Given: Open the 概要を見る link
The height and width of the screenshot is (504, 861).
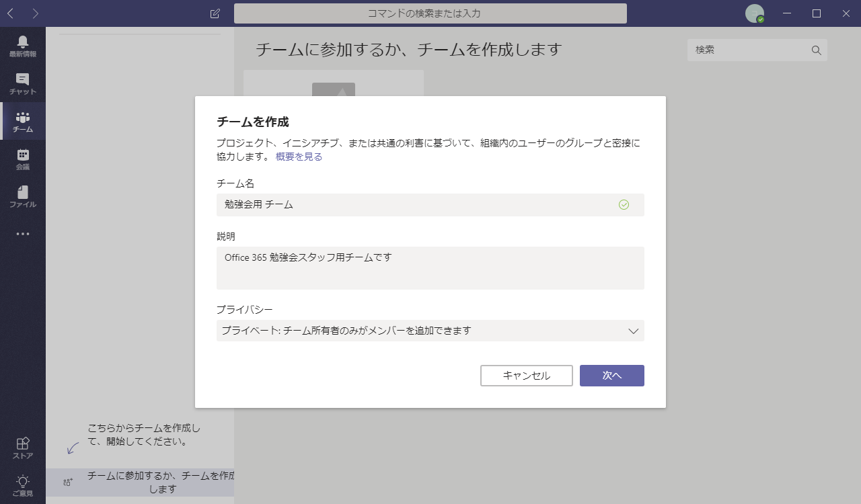Looking at the screenshot, I should click(x=298, y=156).
